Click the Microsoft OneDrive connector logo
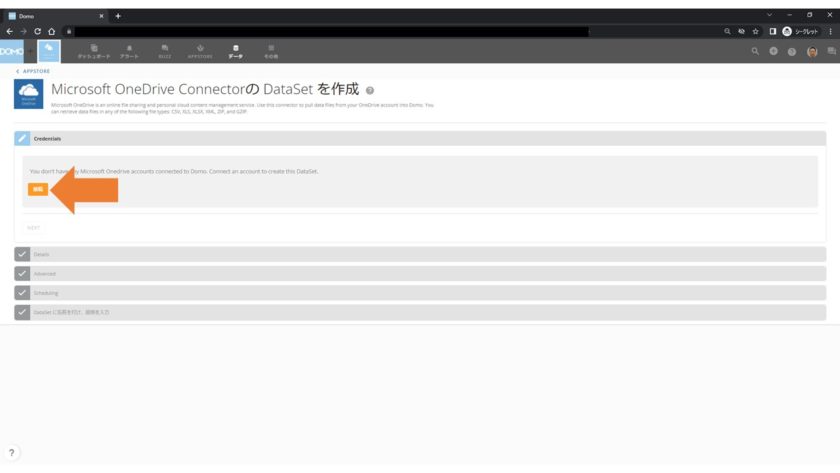Screen dimensions: 840x473 [28, 94]
